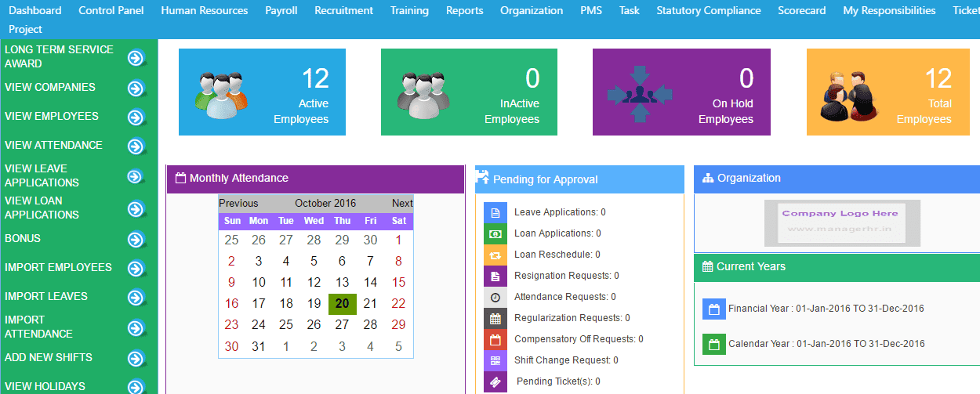This screenshot has width=980, height=394.
Task: Click arrow icon next to Import Employees
Action: coord(136,269)
